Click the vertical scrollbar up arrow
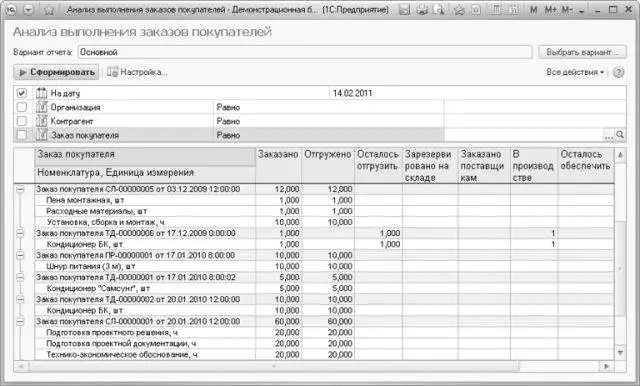Image resolution: width=640 pixels, height=386 pixels. tap(620, 155)
